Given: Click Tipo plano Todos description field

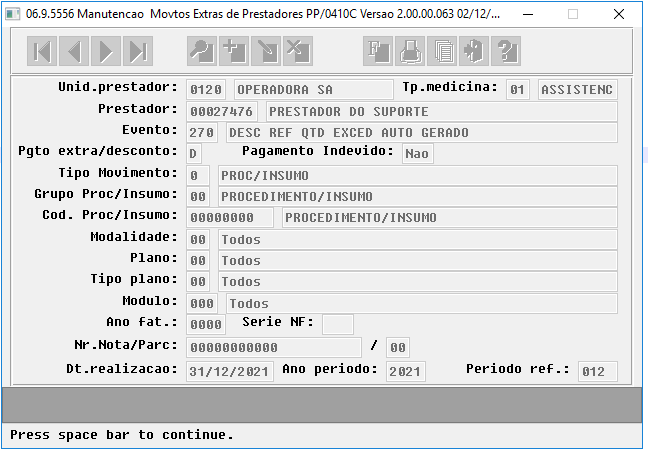Looking at the screenshot, I should coord(418,282).
